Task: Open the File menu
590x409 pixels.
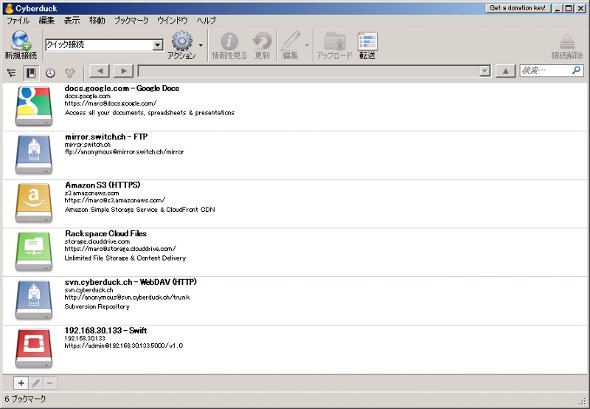Action: coord(18,21)
